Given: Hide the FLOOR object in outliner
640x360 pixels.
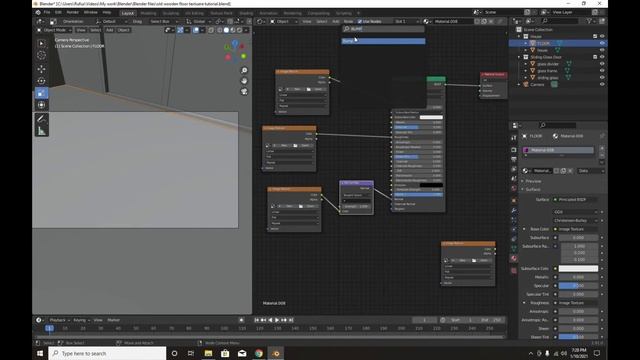Looking at the screenshot, I should [602, 43].
